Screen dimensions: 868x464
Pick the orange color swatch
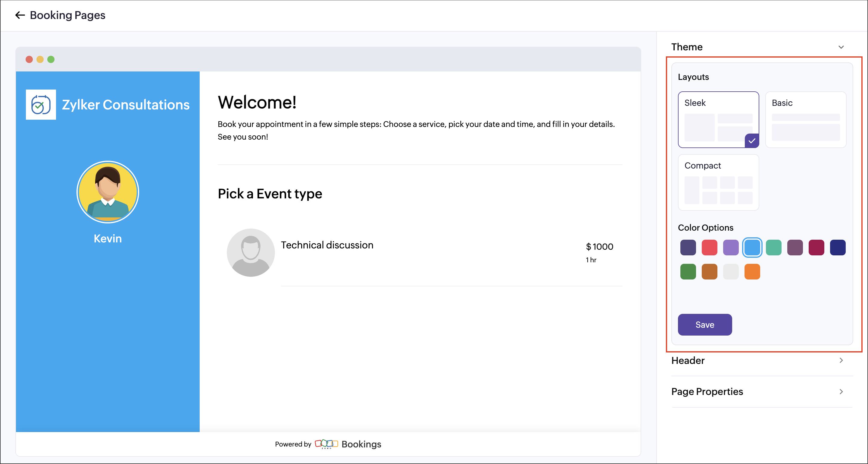(x=752, y=271)
